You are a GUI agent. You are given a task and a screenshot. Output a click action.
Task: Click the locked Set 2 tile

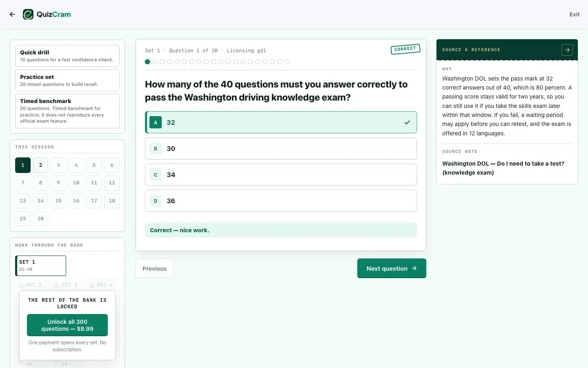coord(31,285)
